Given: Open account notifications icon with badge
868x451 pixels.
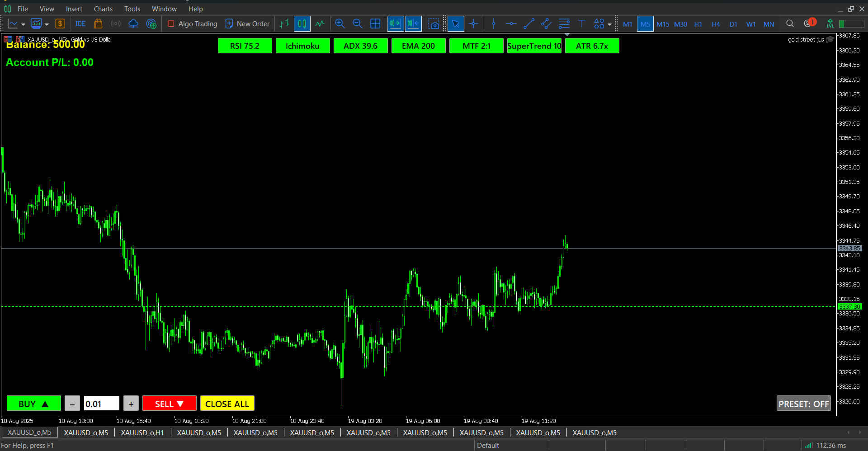Looking at the screenshot, I should click(x=809, y=23).
